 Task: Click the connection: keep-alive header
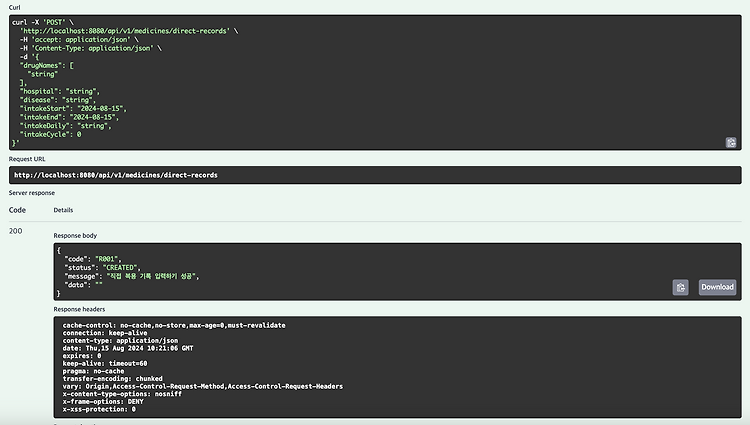pos(105,333)
